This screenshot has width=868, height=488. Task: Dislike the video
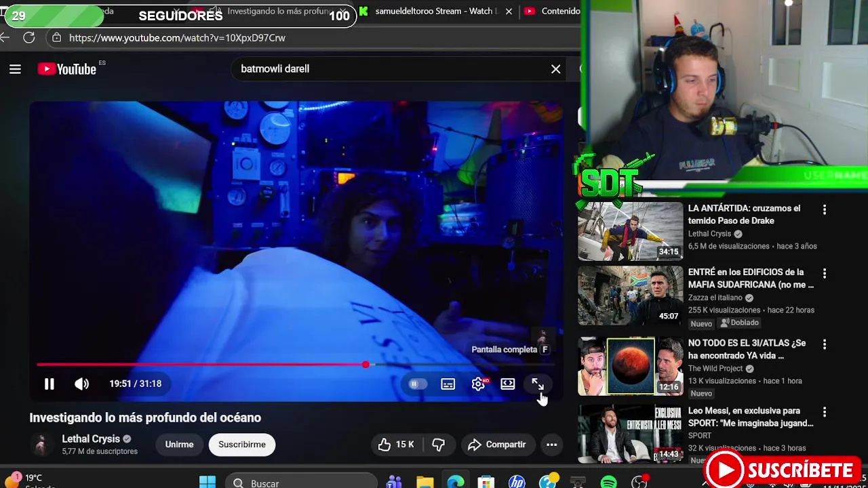tap(439, 445)
